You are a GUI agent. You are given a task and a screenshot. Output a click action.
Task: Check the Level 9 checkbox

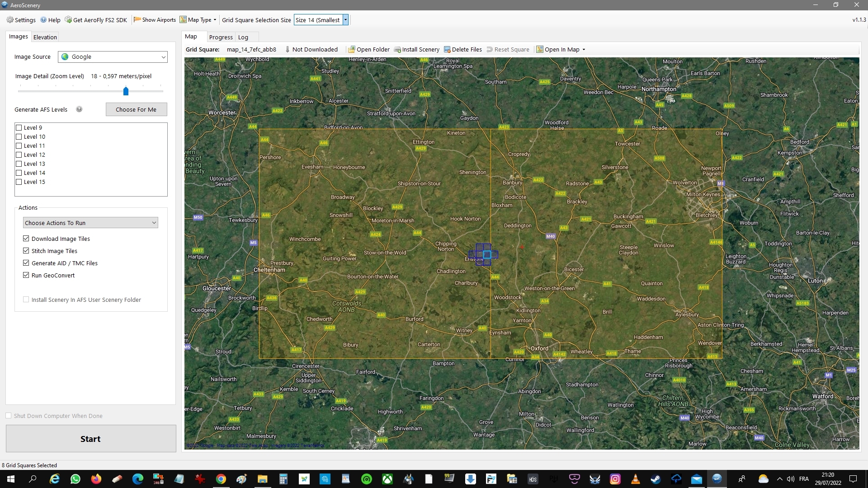[x=19, y=128]
